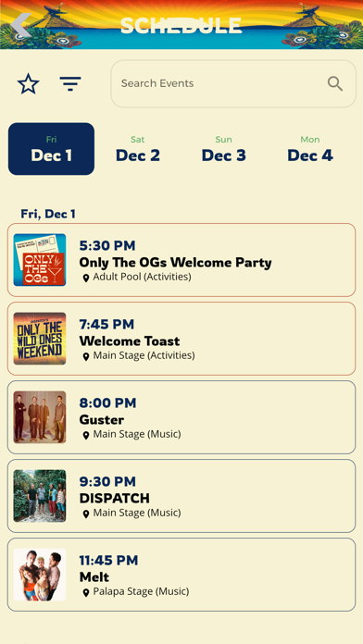Open the Guster 8:00 PM event

pyautogui.click(x=181, y=417)
